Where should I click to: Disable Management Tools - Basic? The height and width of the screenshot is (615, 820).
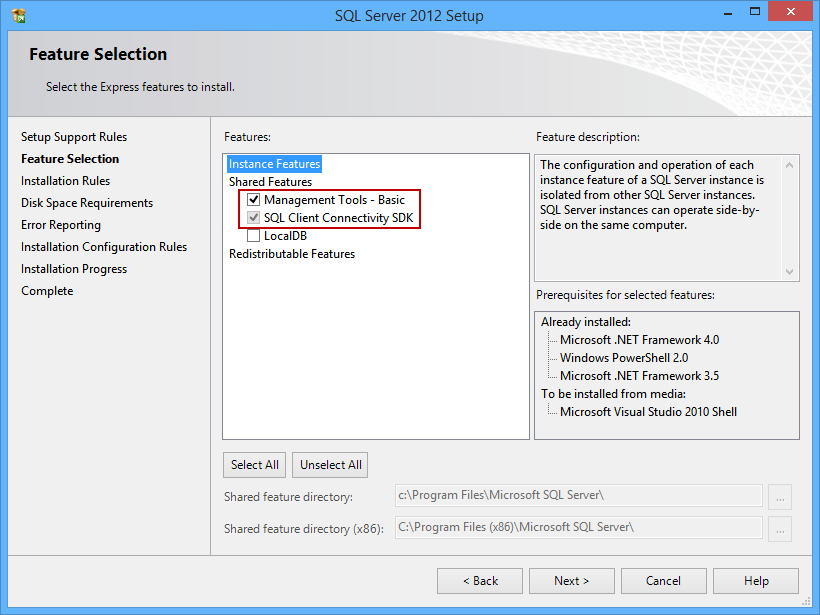pyautogui.click(x=253, y=199)
